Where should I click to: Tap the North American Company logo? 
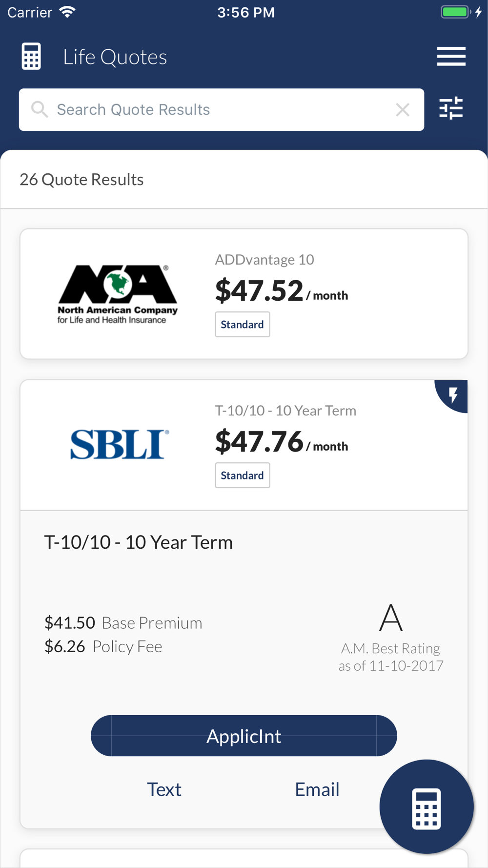point(118,294)
